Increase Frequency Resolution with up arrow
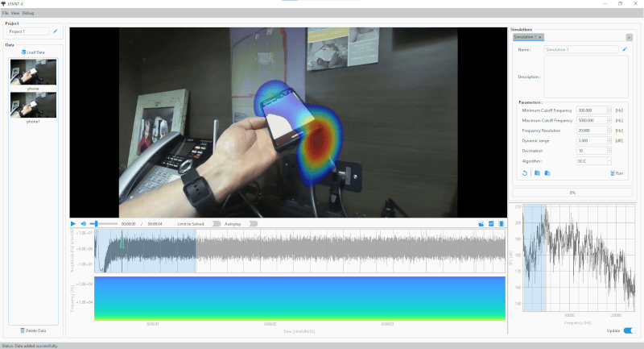The image size is (644, 349). pos(609,129)
